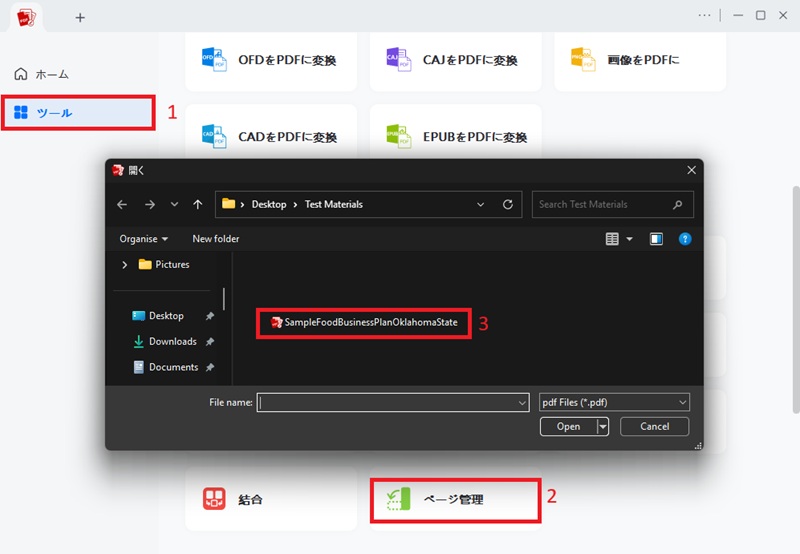Image resolution: width=800 pixels, height=554 pixels.
Task: Open the ツール section in the sidebar
Action: coord(78,112)
